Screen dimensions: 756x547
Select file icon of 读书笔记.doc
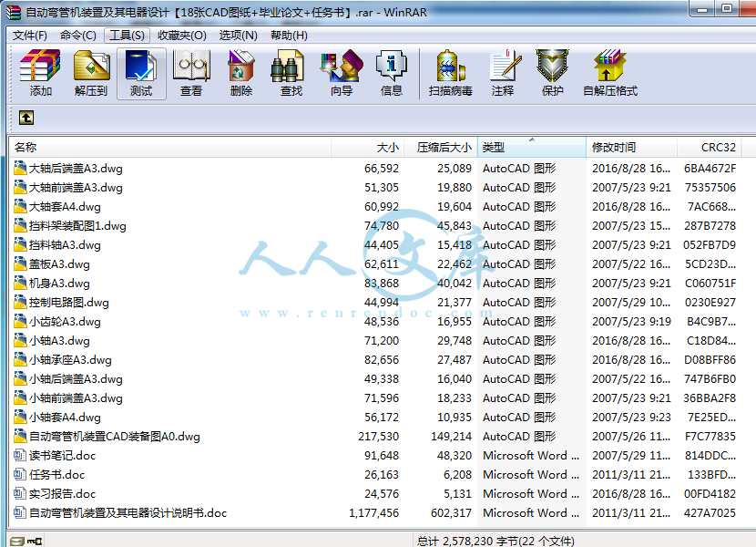(20, 455)
